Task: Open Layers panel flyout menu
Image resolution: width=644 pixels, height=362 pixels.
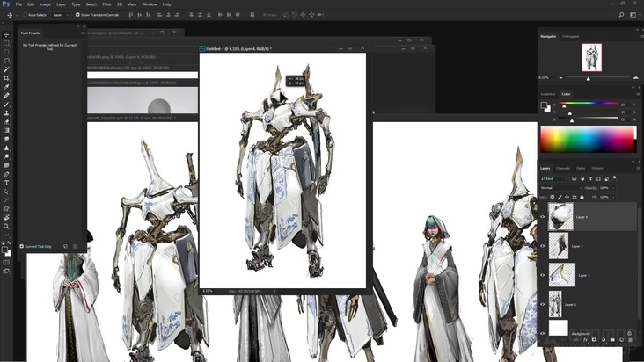Action: click(638, 168)
